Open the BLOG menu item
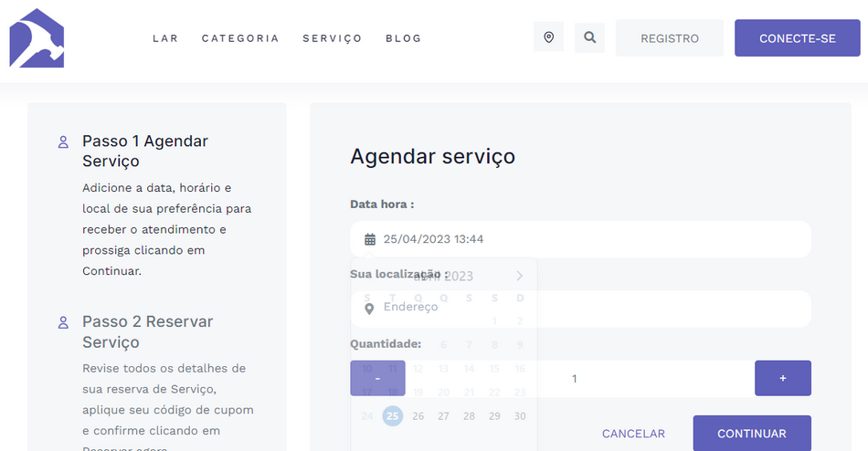This screenshot has width=868, height=451. (404, 38)
